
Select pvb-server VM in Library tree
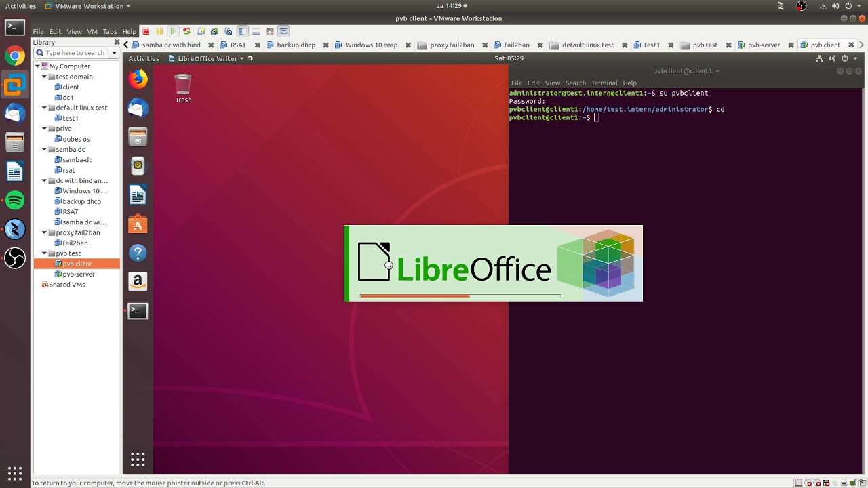tap(79, 274)
